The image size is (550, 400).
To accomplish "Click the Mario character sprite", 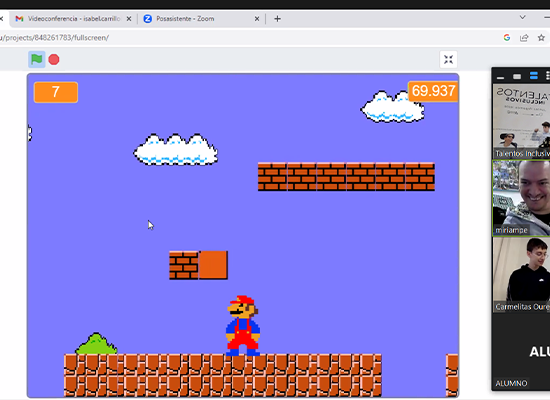I will pyautogui.click(x=243, y=326).
